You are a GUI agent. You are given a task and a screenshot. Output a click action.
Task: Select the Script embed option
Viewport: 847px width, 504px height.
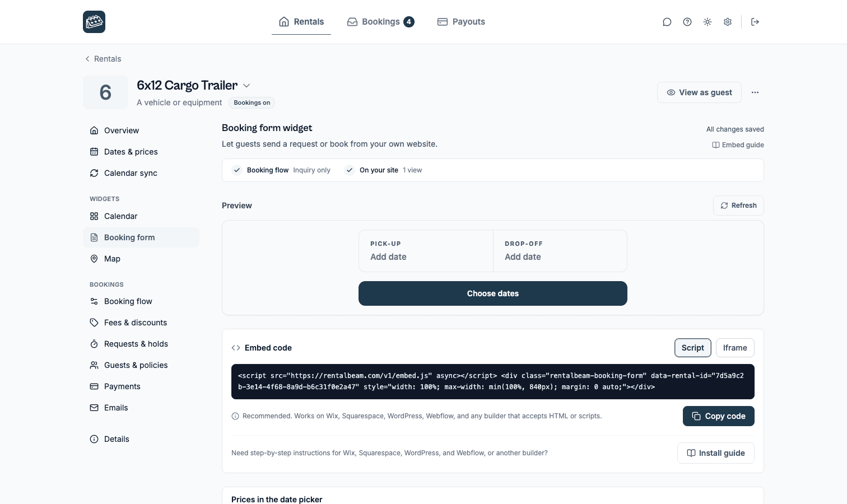click(693, 348)
